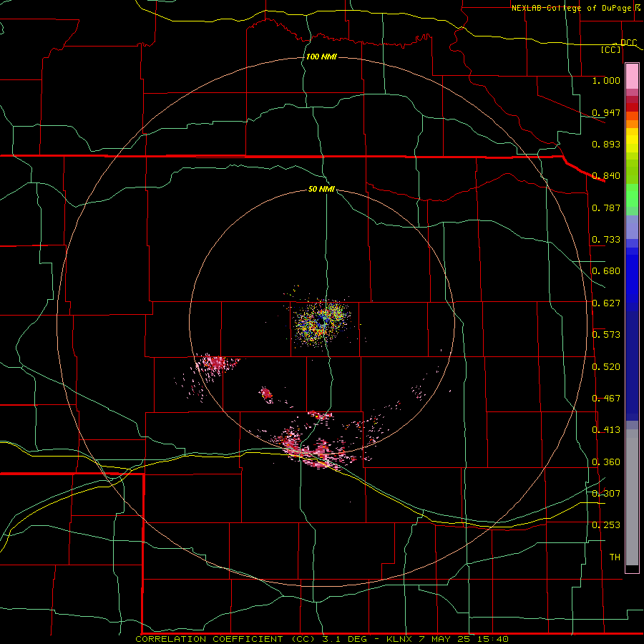
Task: Click the 0.253 scale value
Action: [x=606, y=525]
